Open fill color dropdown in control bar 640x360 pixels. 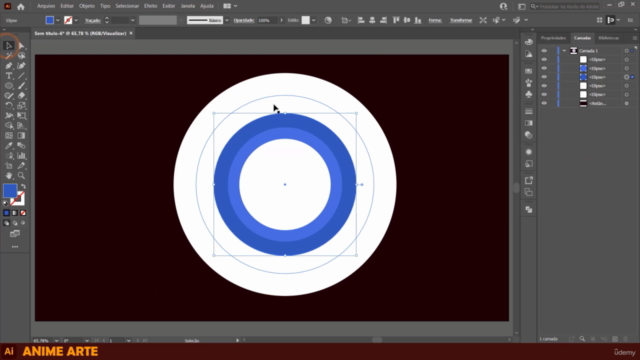tap(58, 20)
